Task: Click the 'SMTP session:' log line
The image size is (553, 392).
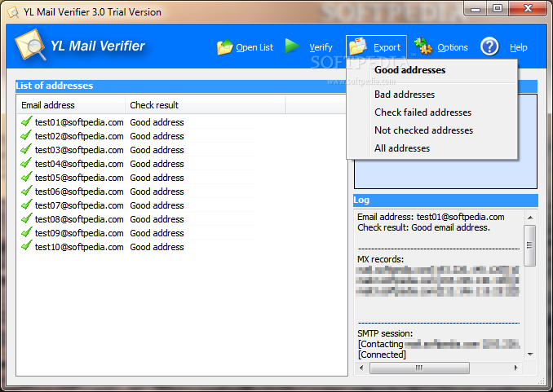Action: coord(385,333)
